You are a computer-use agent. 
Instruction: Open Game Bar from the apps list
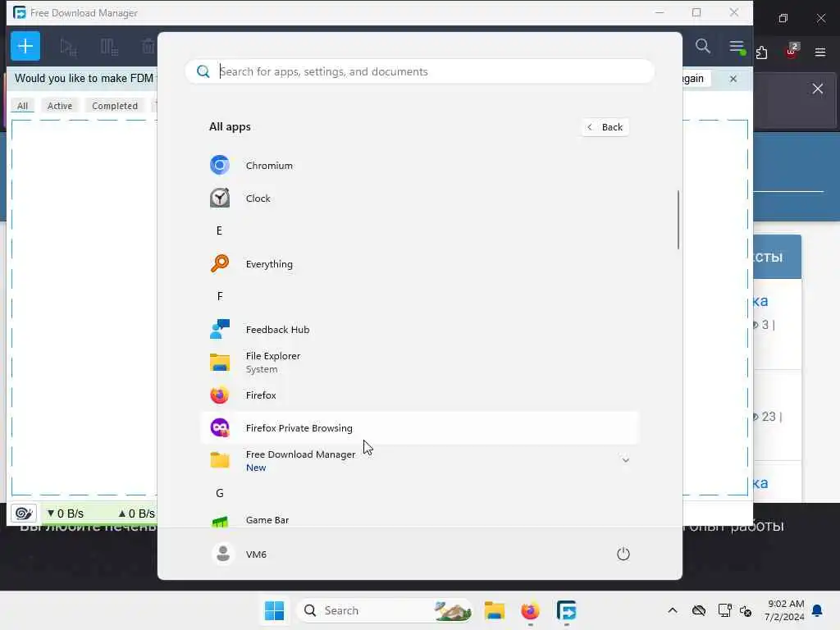(x=419, y=519)
